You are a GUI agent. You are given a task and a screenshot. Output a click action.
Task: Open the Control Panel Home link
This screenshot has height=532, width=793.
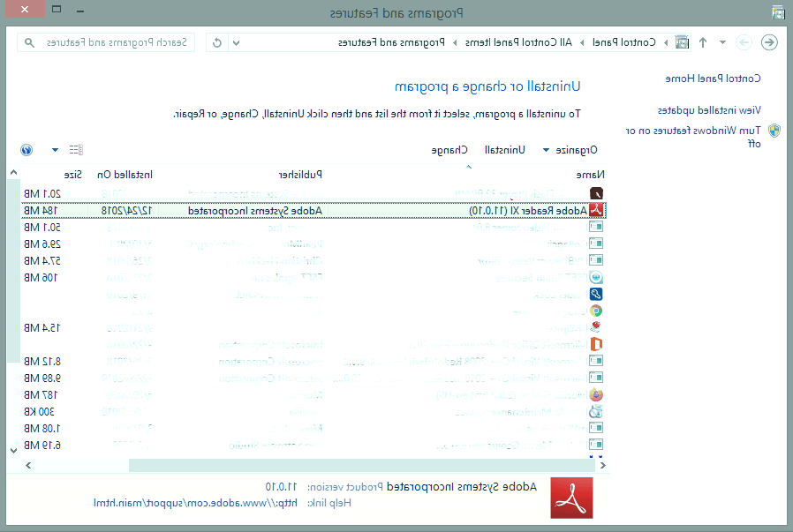(714, 79)
